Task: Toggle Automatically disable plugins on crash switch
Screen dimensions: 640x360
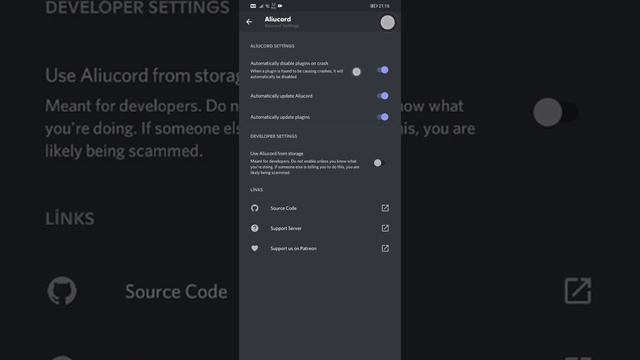Action: (x=383, y=70)
